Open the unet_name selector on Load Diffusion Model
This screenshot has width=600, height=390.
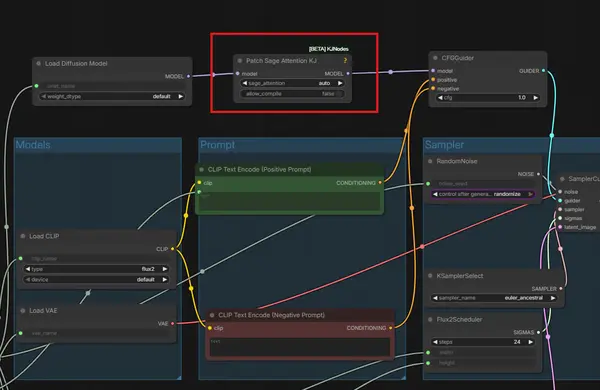click(112, 86)
